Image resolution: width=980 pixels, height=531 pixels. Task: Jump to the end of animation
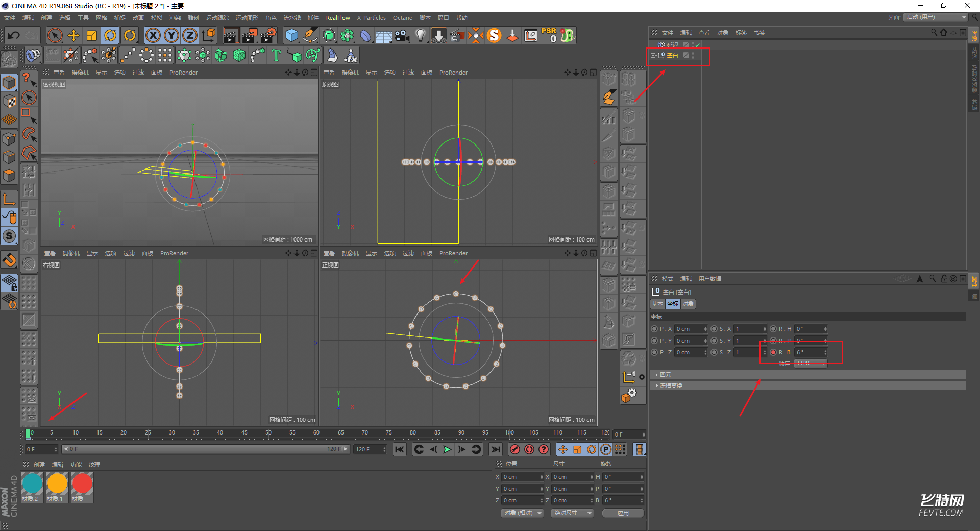pos(495,449)
